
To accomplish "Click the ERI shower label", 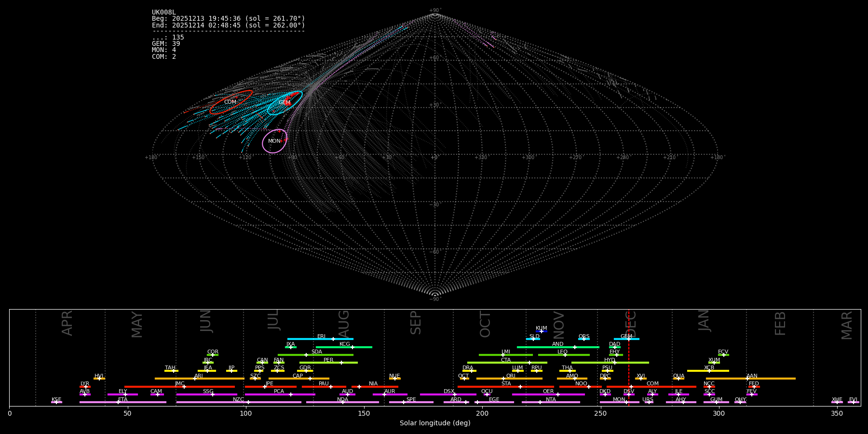I will [x=321, y=337].
